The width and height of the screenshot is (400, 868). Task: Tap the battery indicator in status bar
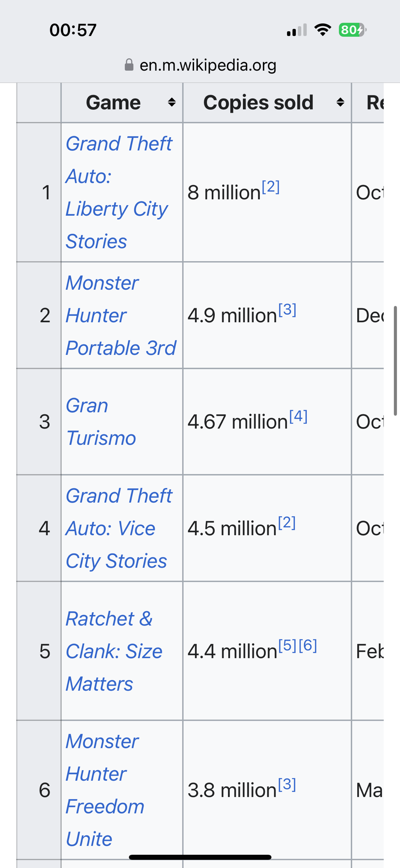[352, 30]
